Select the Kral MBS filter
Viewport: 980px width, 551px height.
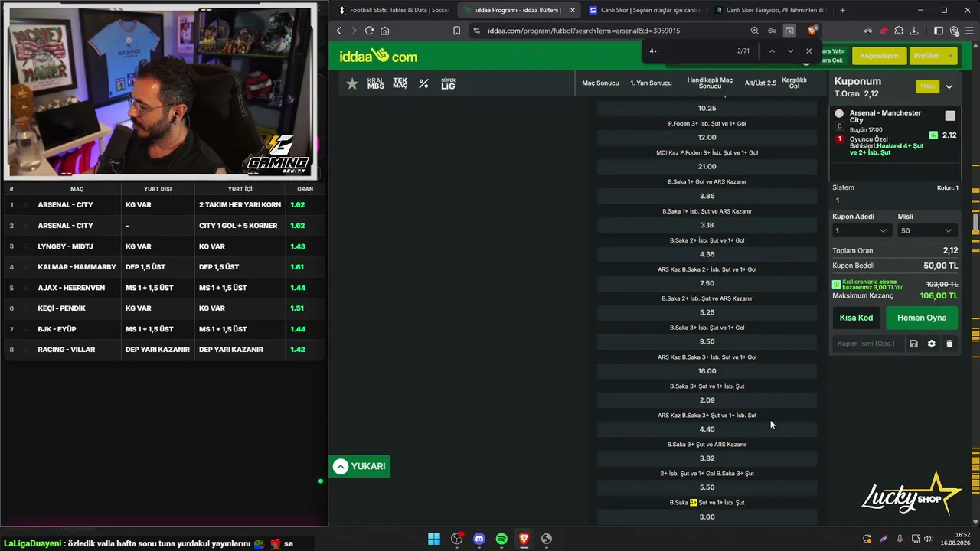[x=375, y=83]
